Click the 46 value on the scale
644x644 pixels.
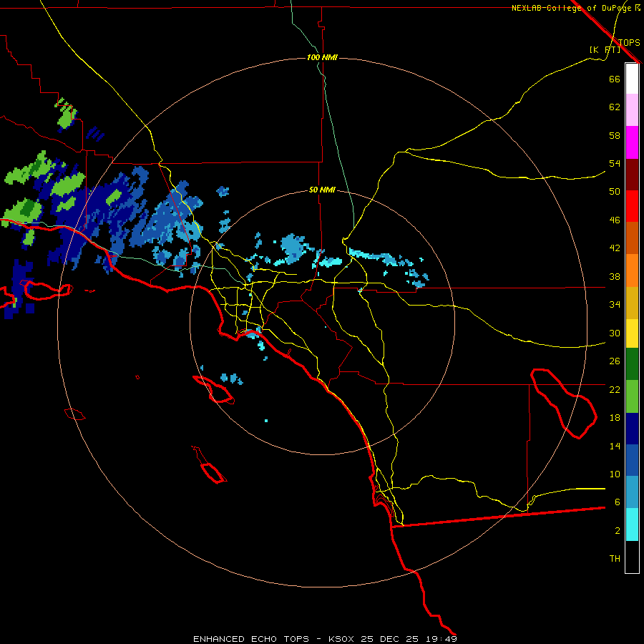click(x=615, y=220)
